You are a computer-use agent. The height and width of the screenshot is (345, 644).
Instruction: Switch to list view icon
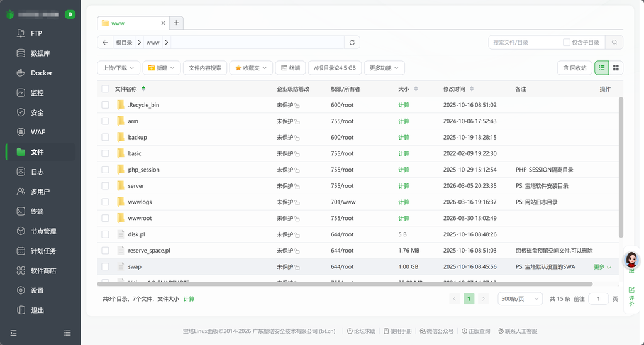coord(602,68)
